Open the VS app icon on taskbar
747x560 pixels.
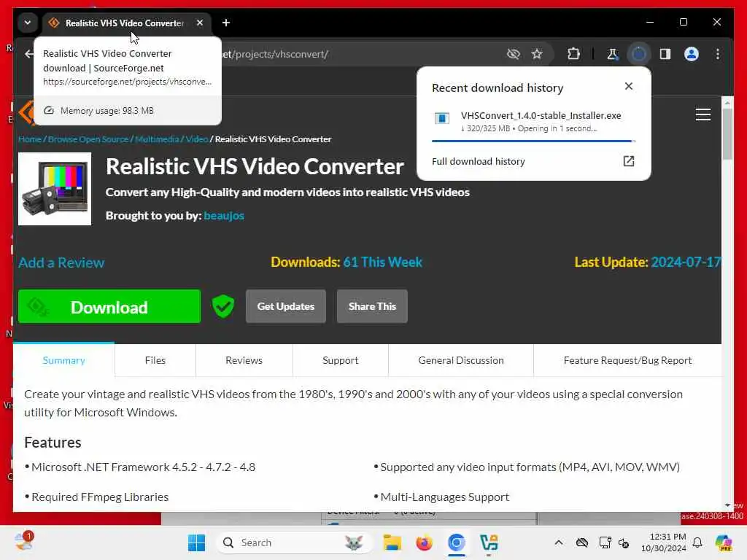pyautogui.click(x=489, y=542)
